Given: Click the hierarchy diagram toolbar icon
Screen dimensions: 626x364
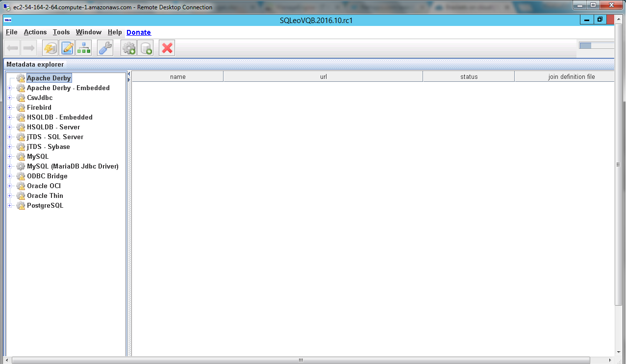Looking at the screenshot, I should 84,48.
